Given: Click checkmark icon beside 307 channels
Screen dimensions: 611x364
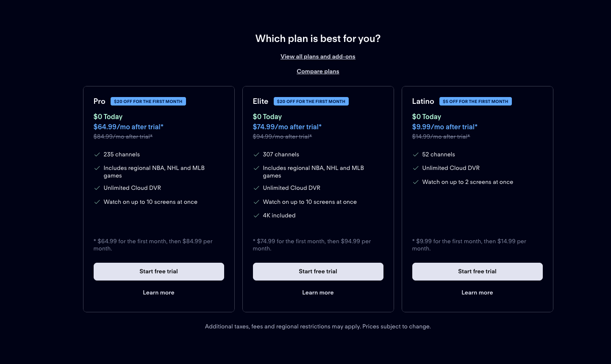Looking at the screenshot, I should [x=256, y=155].
